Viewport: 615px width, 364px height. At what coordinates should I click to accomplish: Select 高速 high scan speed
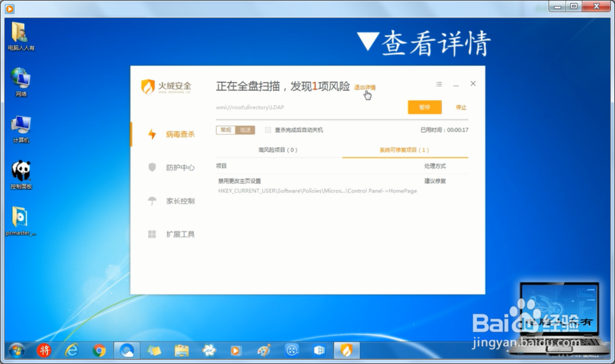click(245, 130)
